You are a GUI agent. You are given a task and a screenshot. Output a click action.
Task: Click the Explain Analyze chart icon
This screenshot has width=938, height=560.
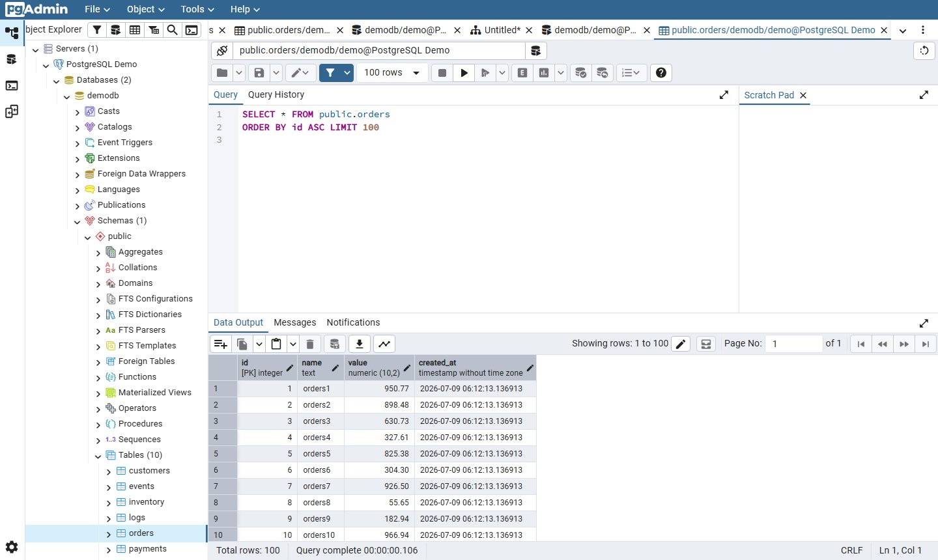pyautogui.click(x=544, y=73)
